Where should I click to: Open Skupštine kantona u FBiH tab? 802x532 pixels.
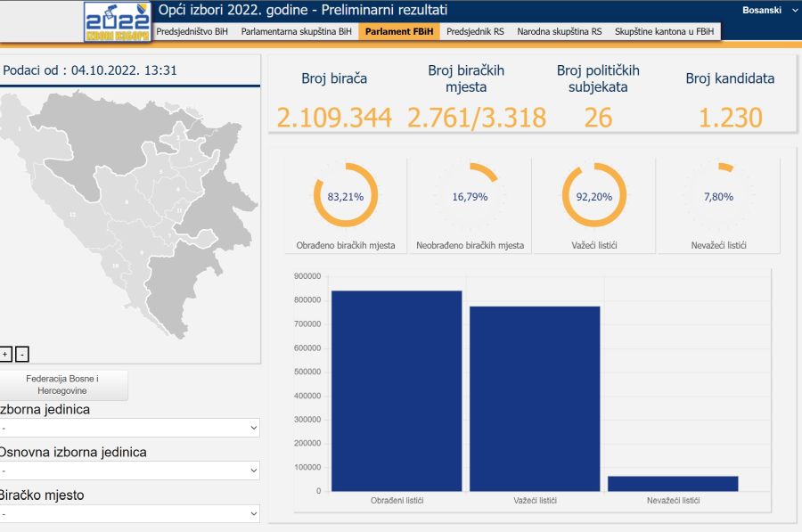point(664,31)
